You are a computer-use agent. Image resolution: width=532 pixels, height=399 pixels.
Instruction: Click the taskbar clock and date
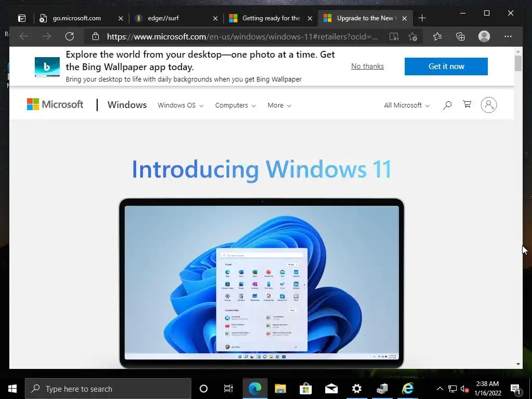[487, 389]
